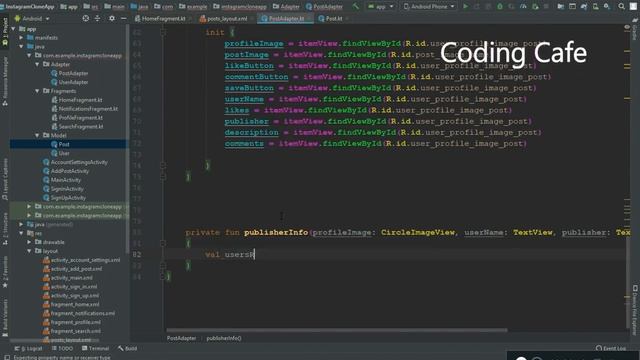Open MainActivity in project tree

65,180
